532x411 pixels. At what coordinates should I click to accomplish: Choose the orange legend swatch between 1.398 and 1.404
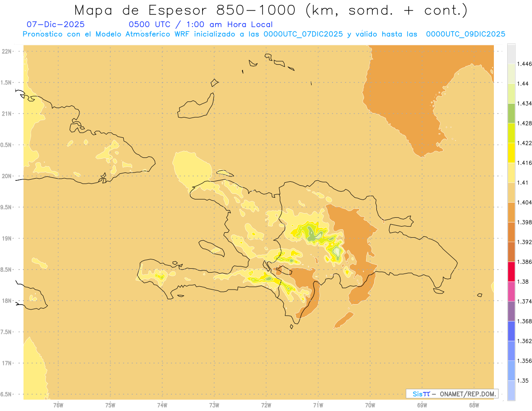511,212
